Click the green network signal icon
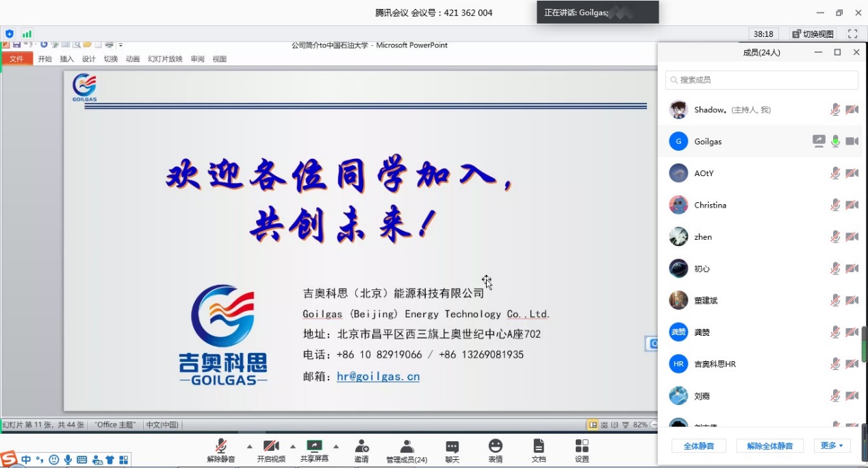The image size is (868, 468). click(x=27, y=34)
